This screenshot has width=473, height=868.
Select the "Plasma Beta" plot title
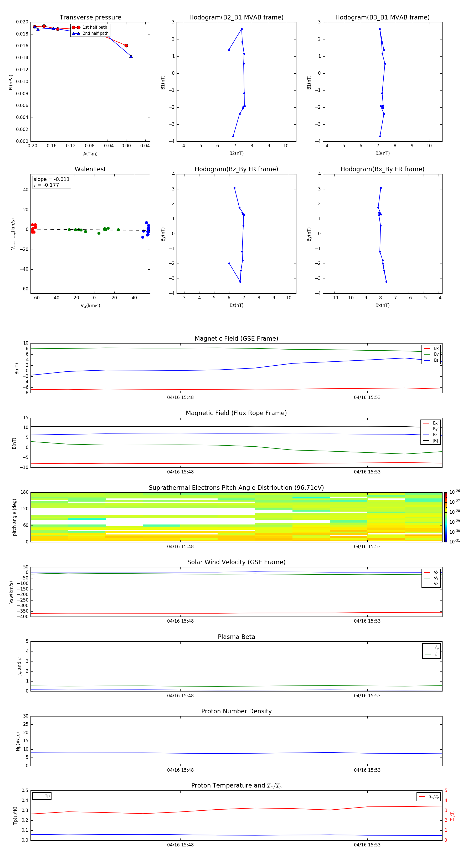click(x=236, y=637)
